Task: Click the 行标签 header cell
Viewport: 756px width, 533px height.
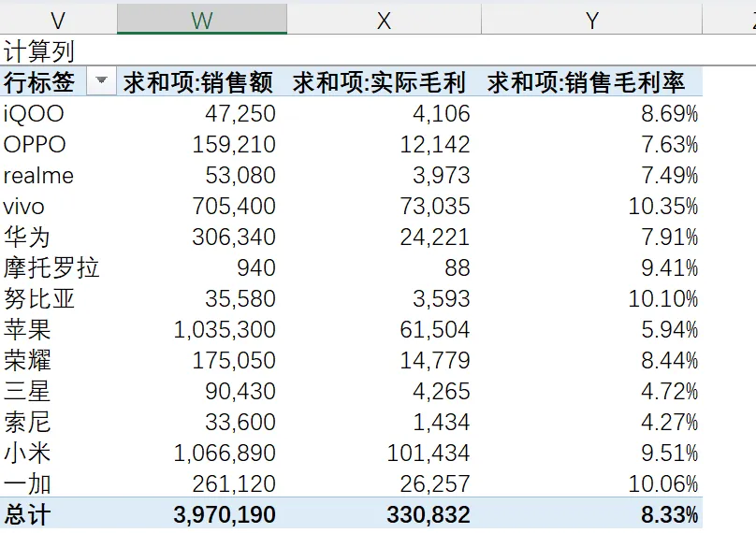Action: pyautogui.click(x=39, y=82)
